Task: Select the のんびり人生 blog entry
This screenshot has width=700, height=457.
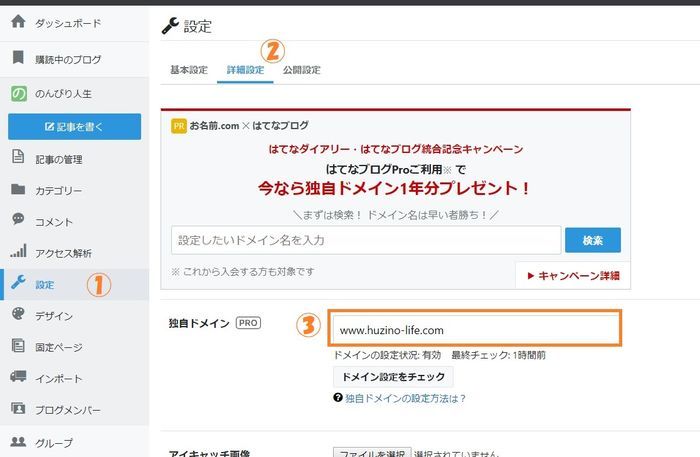Action: click(x=63, y=94)
